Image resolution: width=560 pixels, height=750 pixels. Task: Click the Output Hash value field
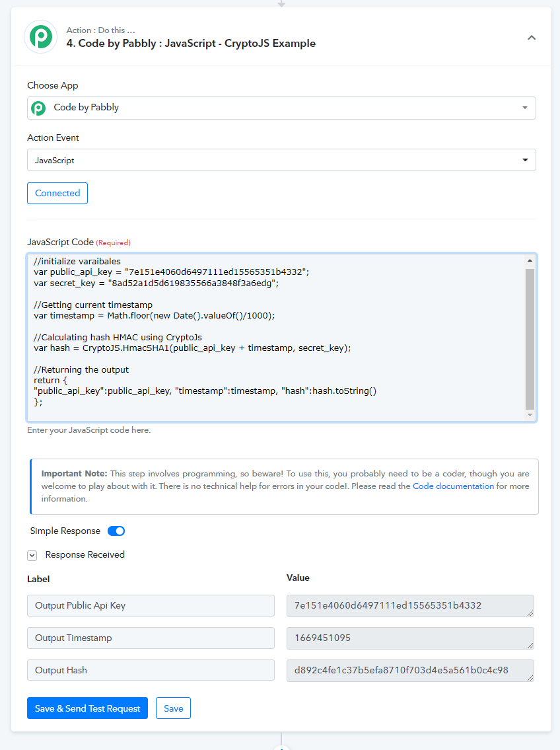[x=411, y=671]
